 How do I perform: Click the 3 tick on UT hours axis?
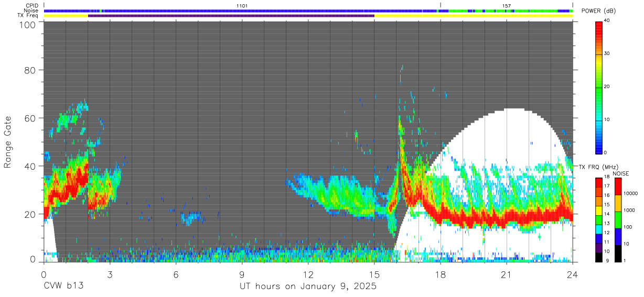coord(110,274)
